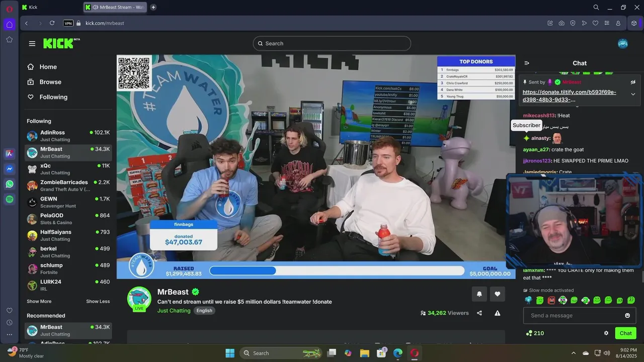Collapse following list with Show Less
644x362 pixels.
click(x=98, y=301)
